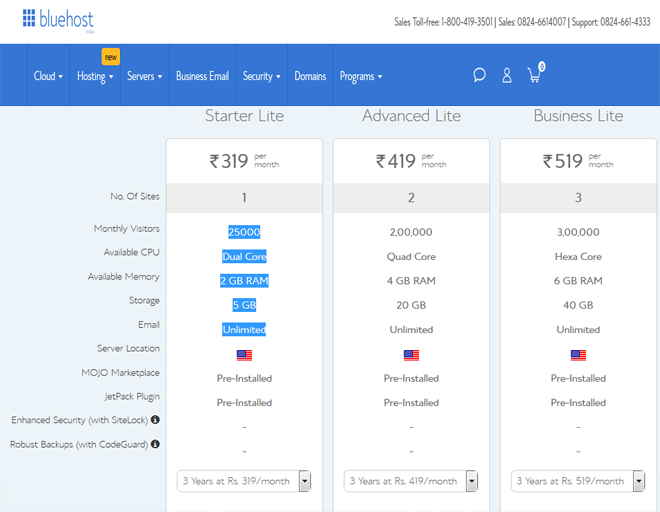
Task: Click highlighted 5 GB storage value
Action: (x=244, y=305)
